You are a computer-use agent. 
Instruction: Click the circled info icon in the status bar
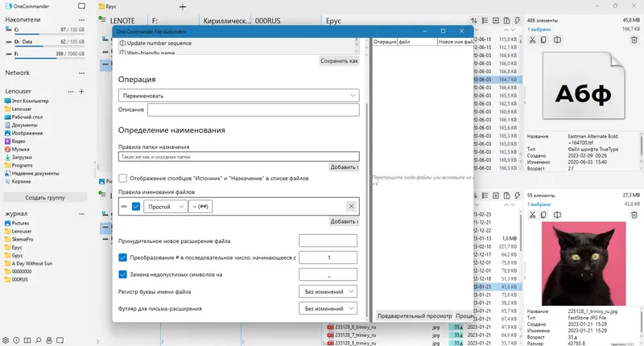point(16,340)
